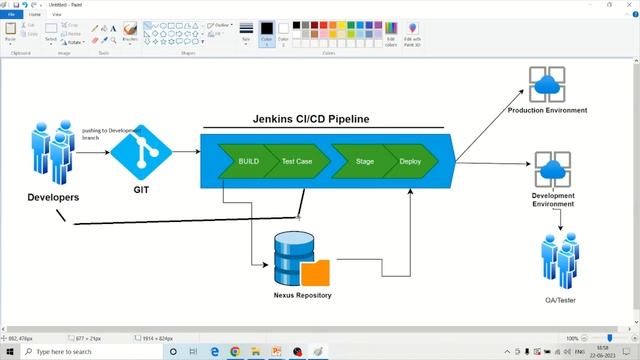Screen dimensions: 640x360
Task: Pick the red color swatch
Action: [x=323, y=25]
